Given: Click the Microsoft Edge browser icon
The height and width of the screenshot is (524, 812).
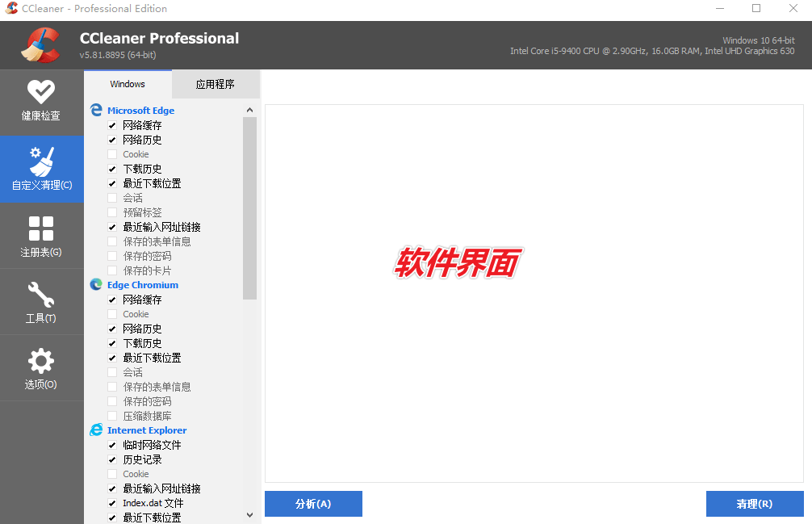Looking at the screenshot, I should [x=96, y=110].
